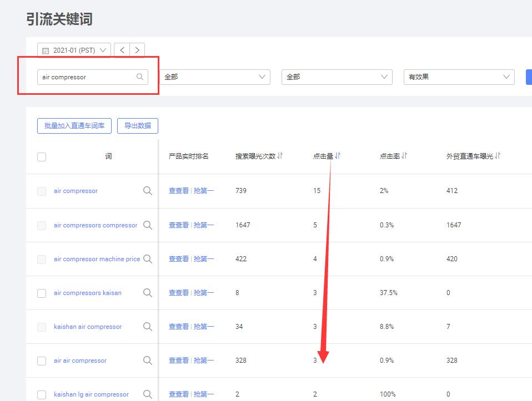The width and height of the screenshot is (532, 401).
Task: Click the magnifier icon beside keyword air compressor
Action: [x=147, y=190]
